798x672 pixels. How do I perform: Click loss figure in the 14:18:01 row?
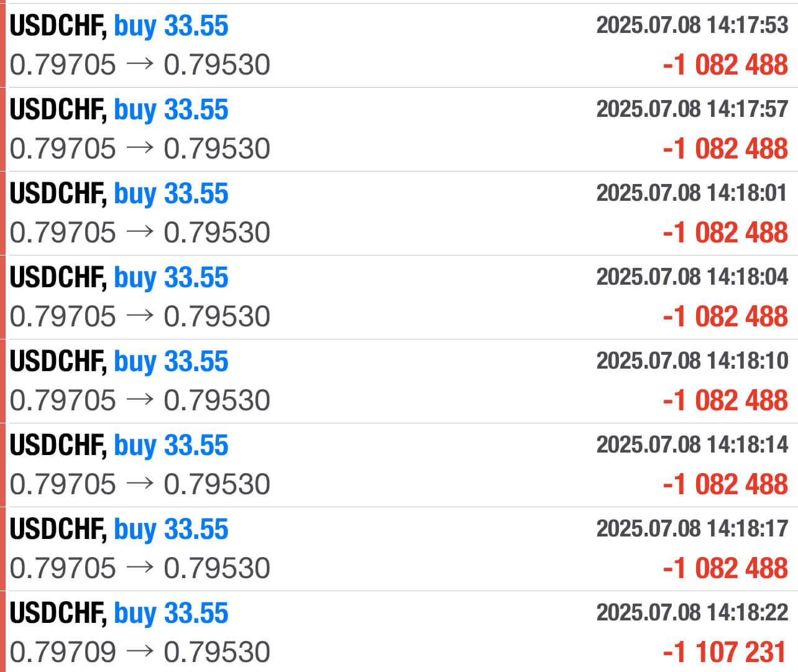pyautogui.click(x=725, y=232)
